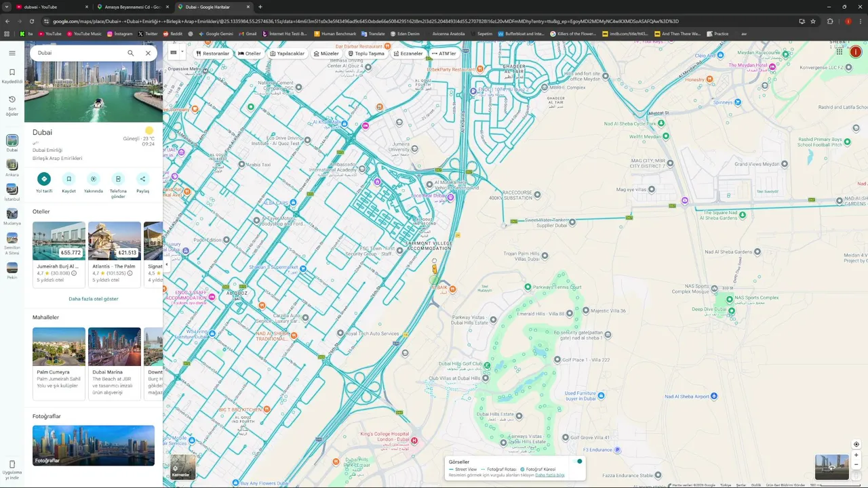The image size is (868, 488).
Task: Open Son öğeler recent items
Action: (12, 106)
